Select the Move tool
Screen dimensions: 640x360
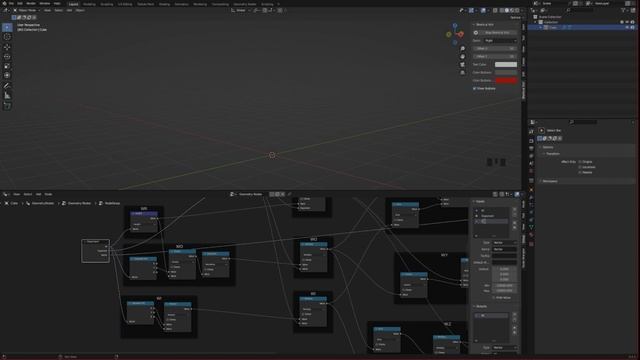(7, 47)
